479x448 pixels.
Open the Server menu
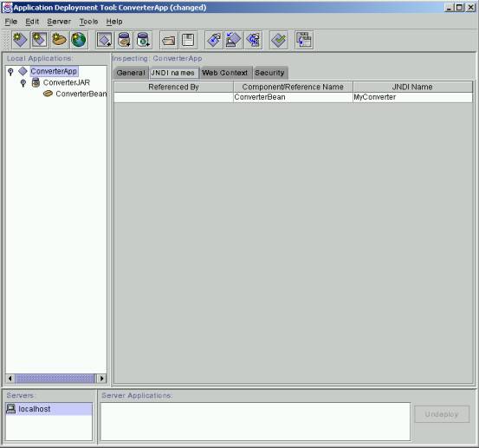pyautogui.click(x=59, y=22)
